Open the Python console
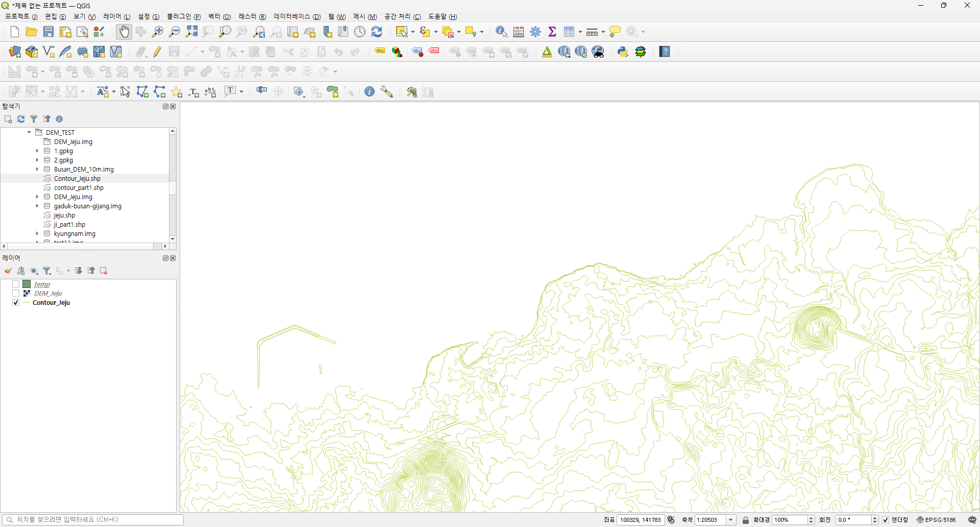Image resolution: width=980 pixels, height=527 pixels. pyautogui.click(x=623, y=52)
